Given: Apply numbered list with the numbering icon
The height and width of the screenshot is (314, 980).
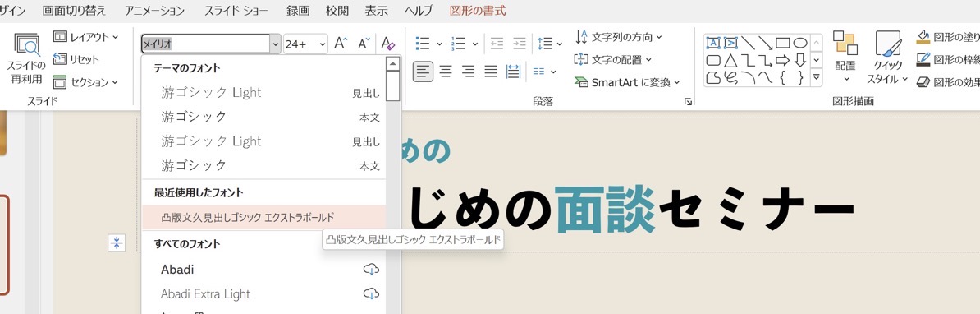Looking at the screenshot, I should [x=458, y=44].
